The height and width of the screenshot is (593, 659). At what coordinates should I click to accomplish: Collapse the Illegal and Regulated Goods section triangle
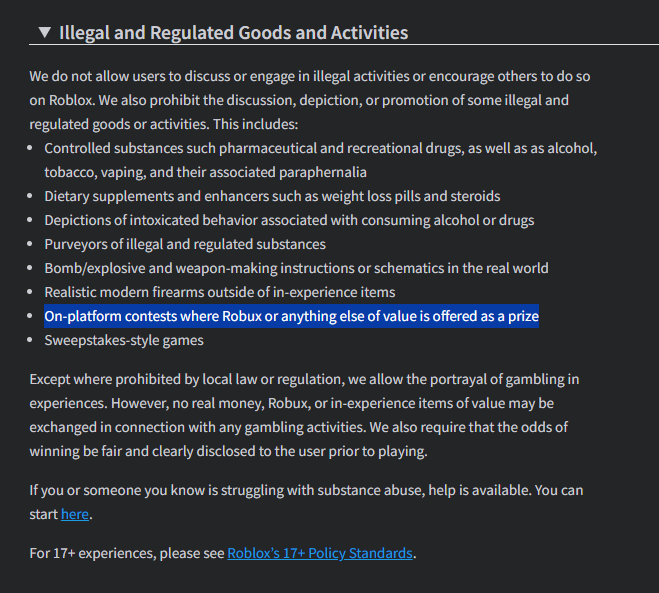tap(45, 32)
